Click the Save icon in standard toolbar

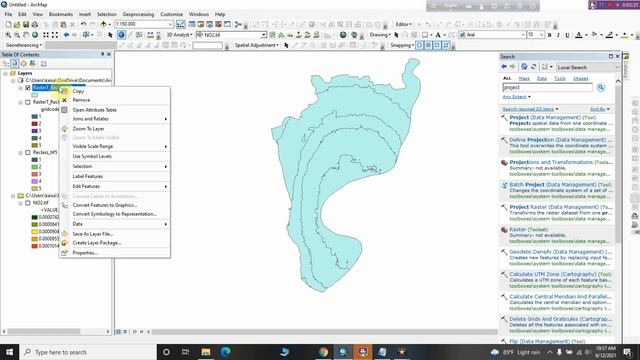[x=26, y=24]
